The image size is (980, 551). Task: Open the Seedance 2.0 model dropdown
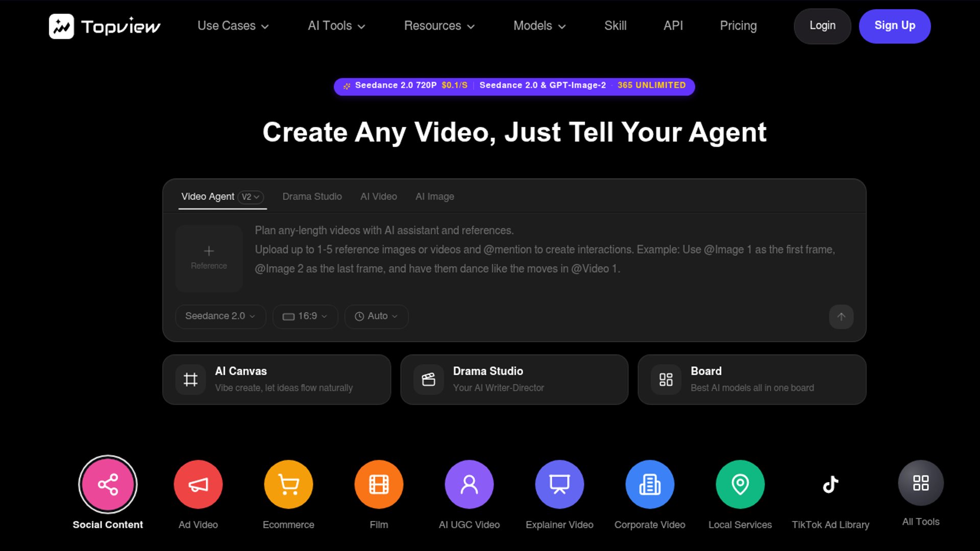pos(220,316)
